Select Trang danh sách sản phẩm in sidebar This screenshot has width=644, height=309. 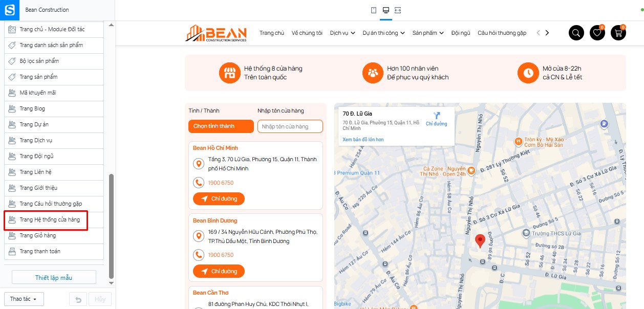(x=54, y=45)
